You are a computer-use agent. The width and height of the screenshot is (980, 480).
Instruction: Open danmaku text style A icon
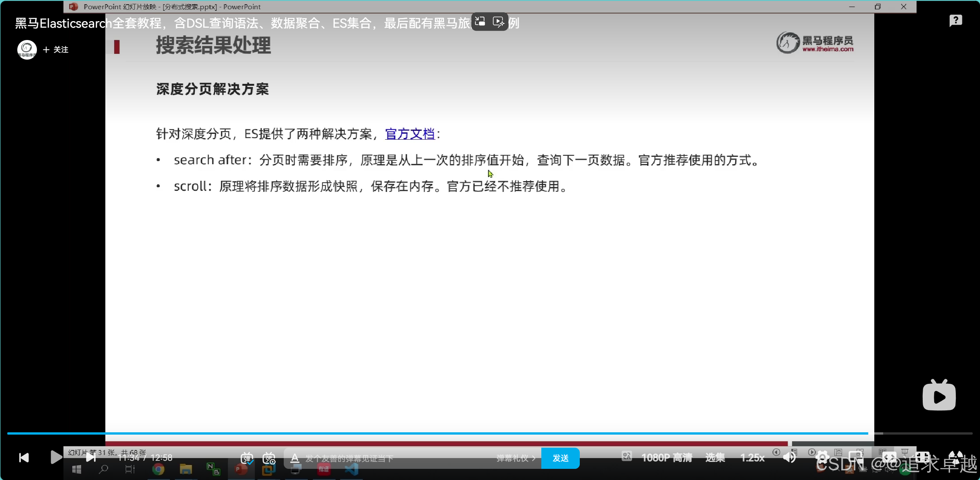294,458
